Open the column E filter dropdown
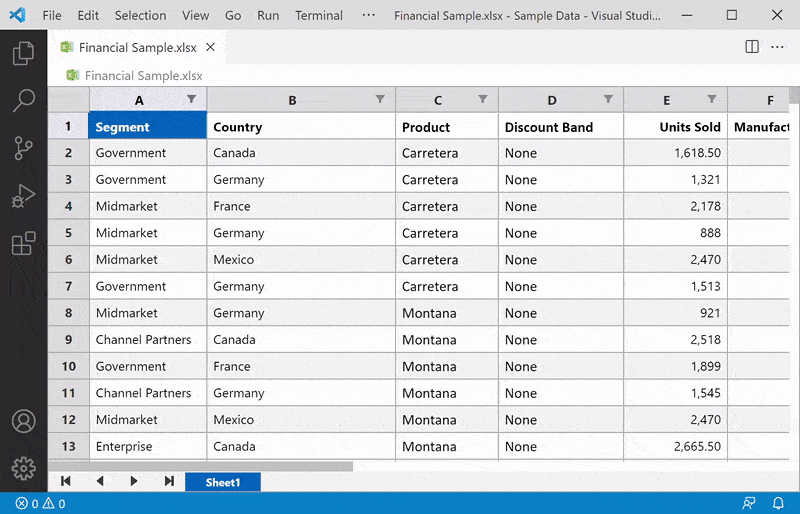This screenshot has width=800, height=514. click(712, 99)
